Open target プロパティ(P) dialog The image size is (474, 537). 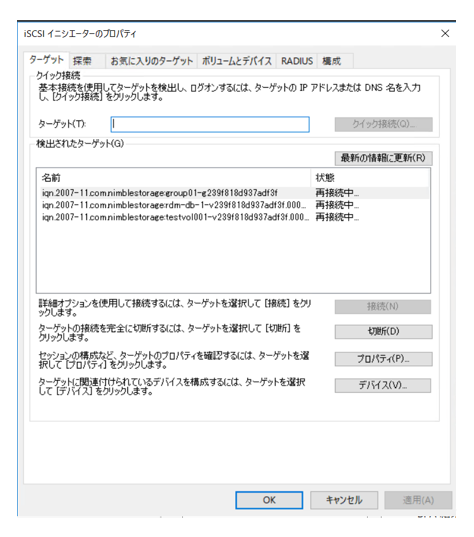point(384,359)
